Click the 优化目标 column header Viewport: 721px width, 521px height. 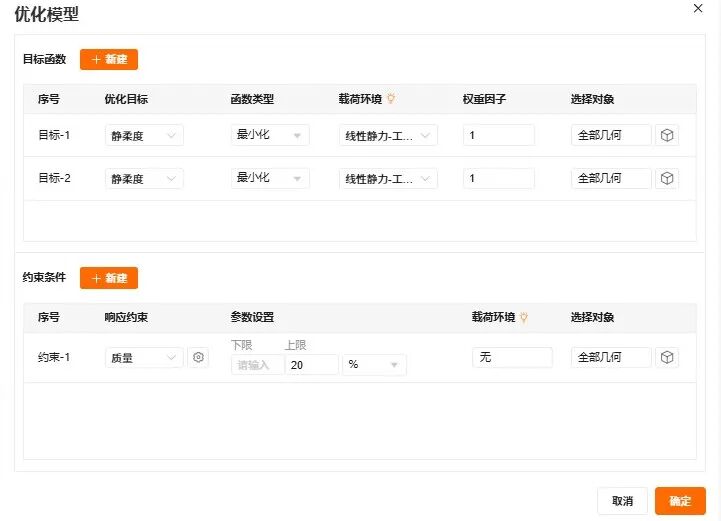[126, 99]
